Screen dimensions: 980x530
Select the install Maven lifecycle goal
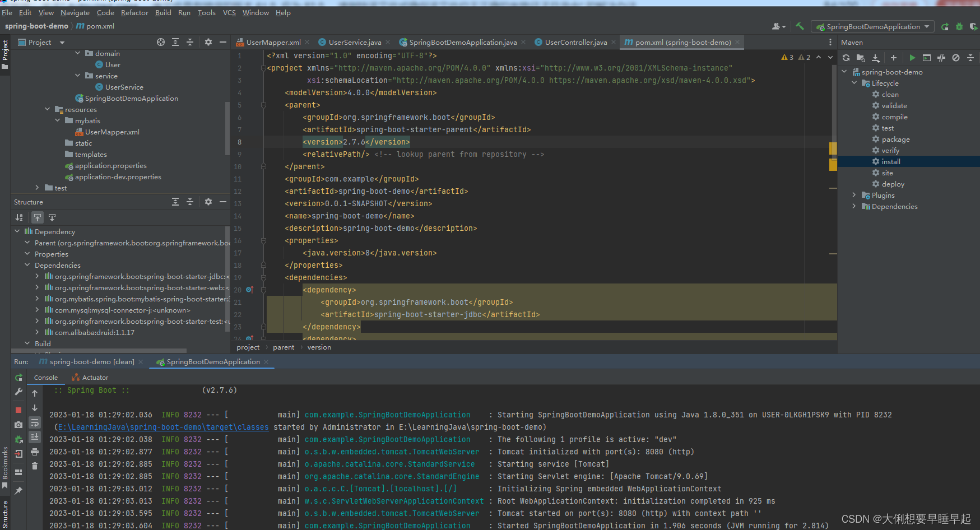click(x=891, y=161)
